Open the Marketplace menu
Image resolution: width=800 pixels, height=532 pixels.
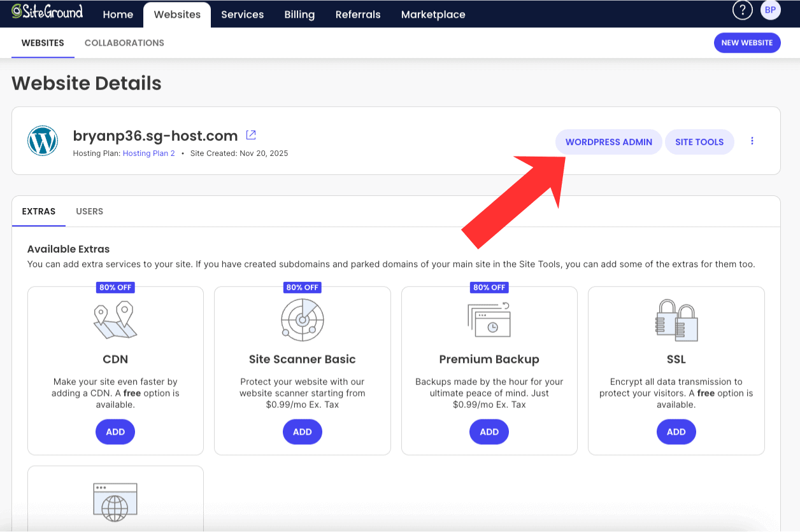[x=433, y=14]
